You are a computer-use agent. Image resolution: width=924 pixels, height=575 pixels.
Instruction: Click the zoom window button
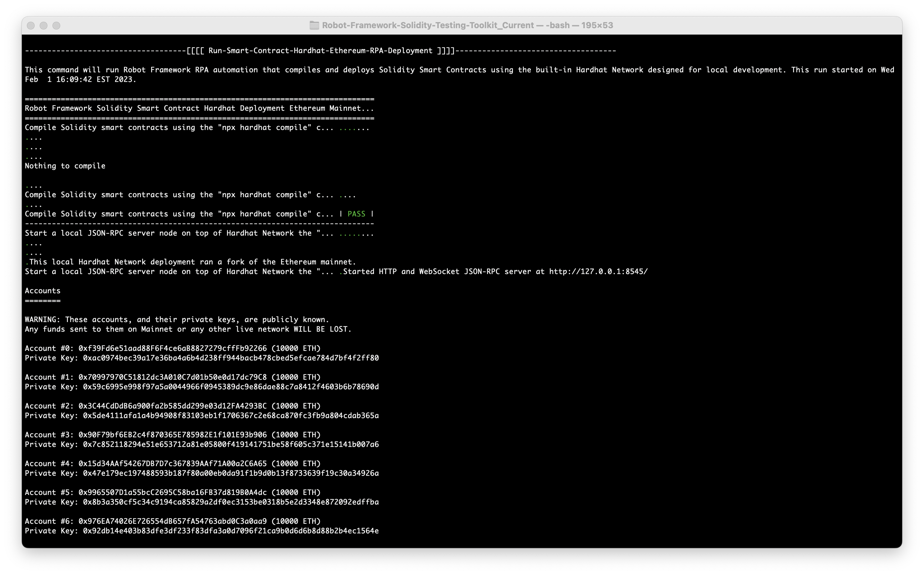[56, 26]
